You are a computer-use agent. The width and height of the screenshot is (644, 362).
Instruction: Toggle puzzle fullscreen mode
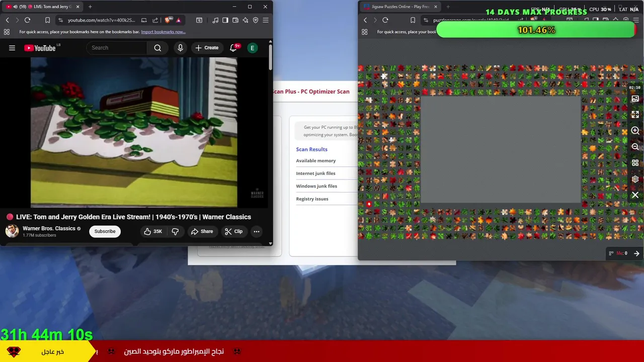tap(635, 115)
